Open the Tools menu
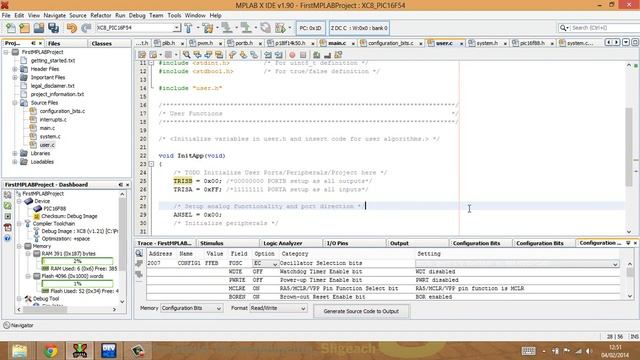The height and width of the screenshot is (360, 640). [x=174, y=15]
